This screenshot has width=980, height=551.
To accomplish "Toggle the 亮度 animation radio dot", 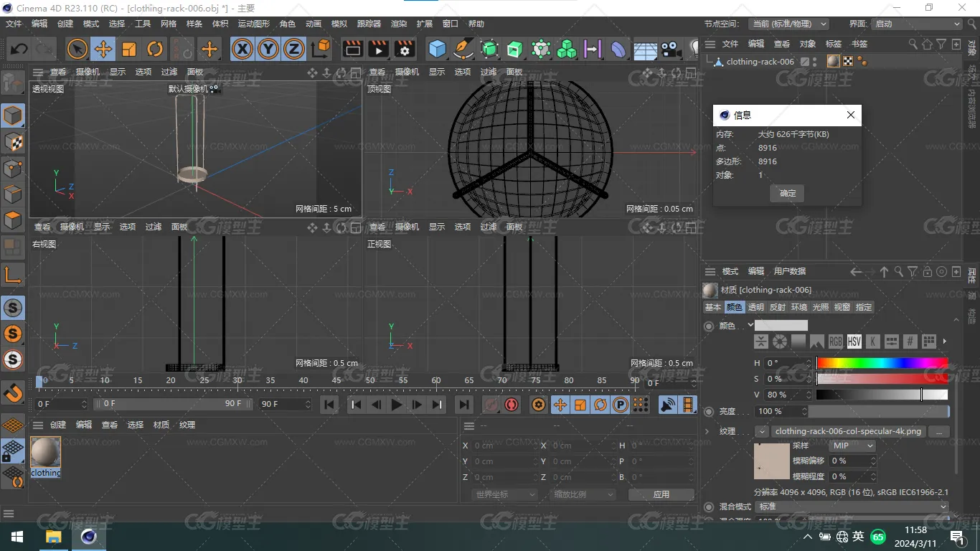I will click(709, 411).
